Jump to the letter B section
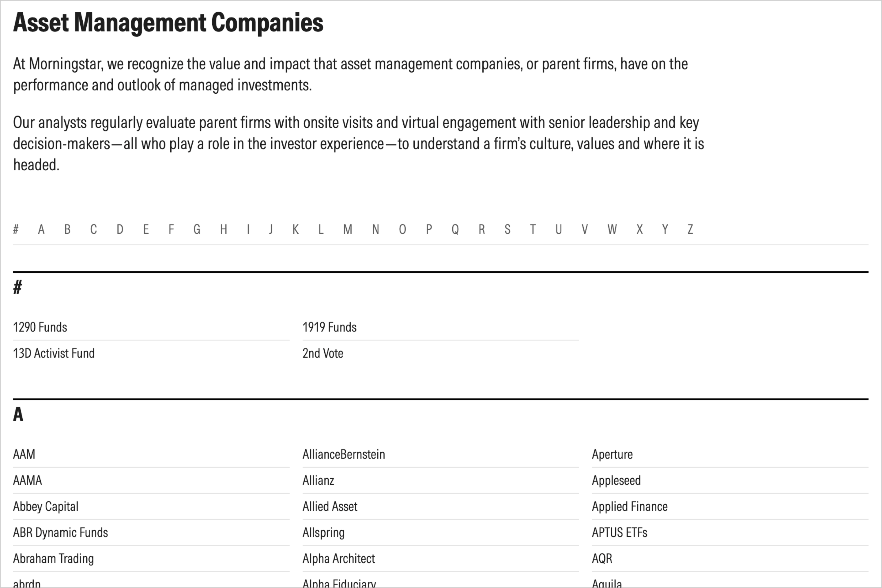The image size is (882, 588). [x=67, y=229]
